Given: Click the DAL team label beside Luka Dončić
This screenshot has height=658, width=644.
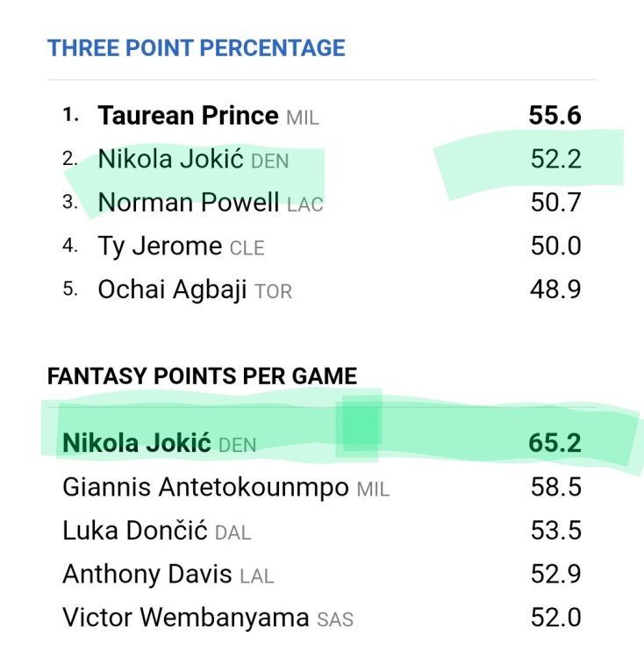Looking at the screenshot, I should coord(233,533).
